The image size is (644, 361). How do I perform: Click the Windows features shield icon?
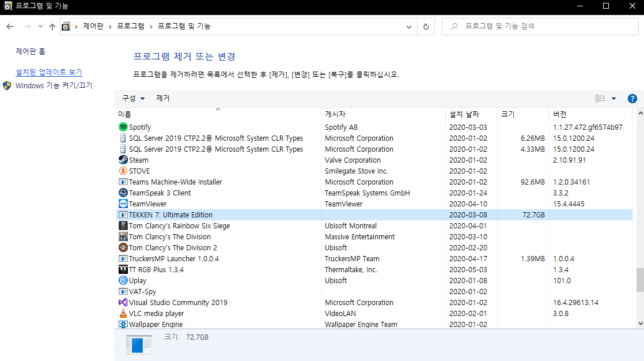7,85
